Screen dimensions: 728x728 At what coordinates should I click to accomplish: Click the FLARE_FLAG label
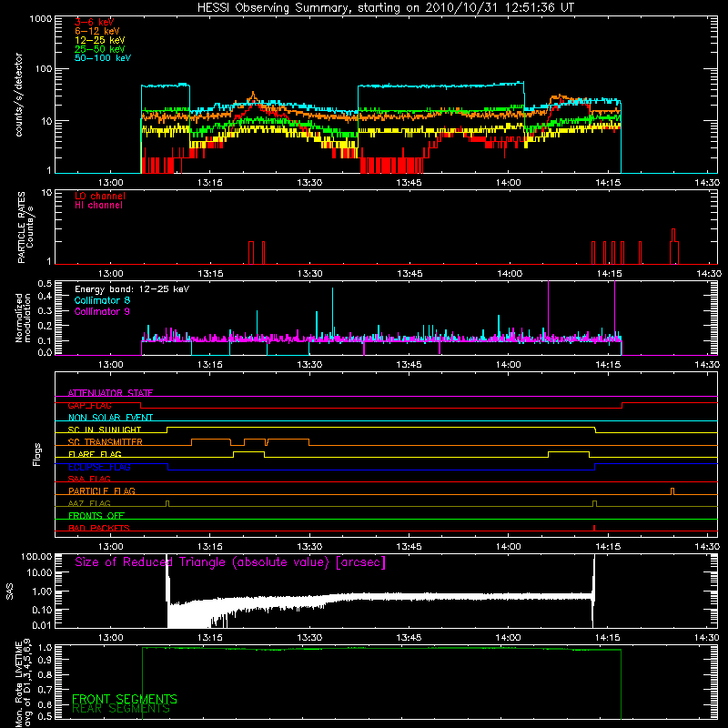[x=95, y=454]
